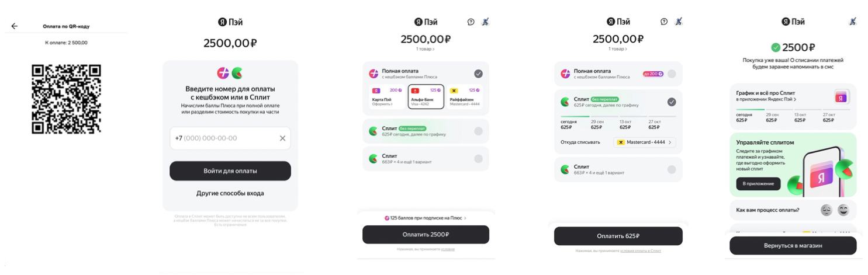Click the back arrow on QR payment screen
Screen dimensions: 868x275
pos(15,26)
